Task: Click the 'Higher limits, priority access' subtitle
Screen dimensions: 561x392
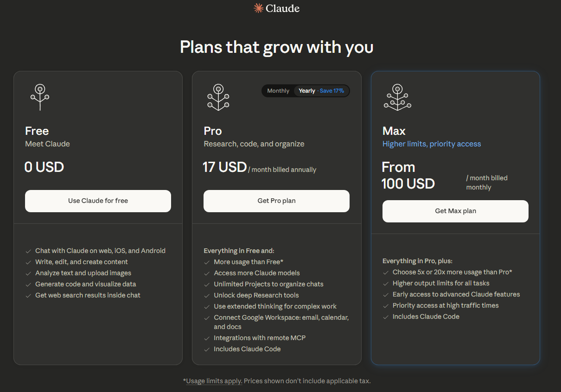Action: click(432, 144)
